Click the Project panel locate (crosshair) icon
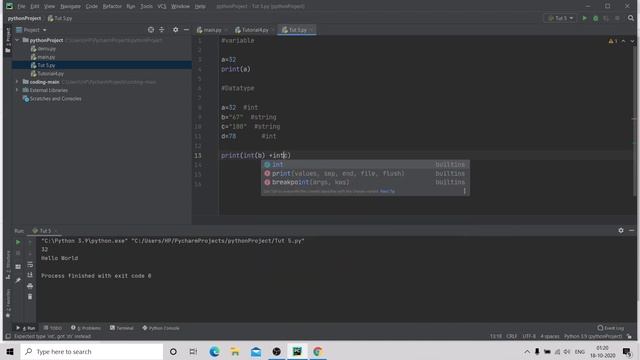640x360 pixels. point(151,30)
